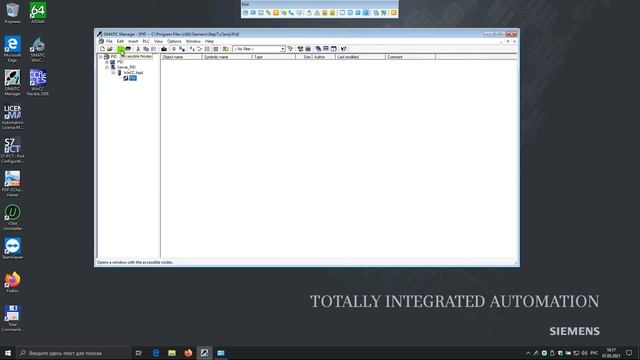
Task: Open SIMATIC Manager desktop shortcut
Action: (12, 82)
